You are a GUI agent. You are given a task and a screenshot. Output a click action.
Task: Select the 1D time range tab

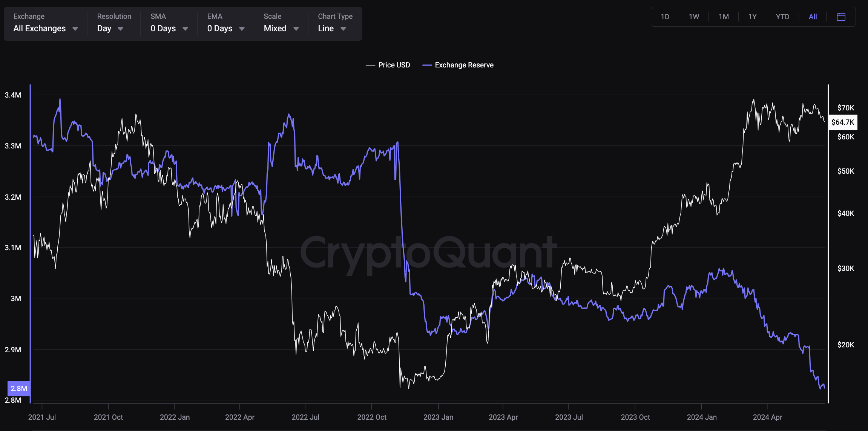coord(665,17)
